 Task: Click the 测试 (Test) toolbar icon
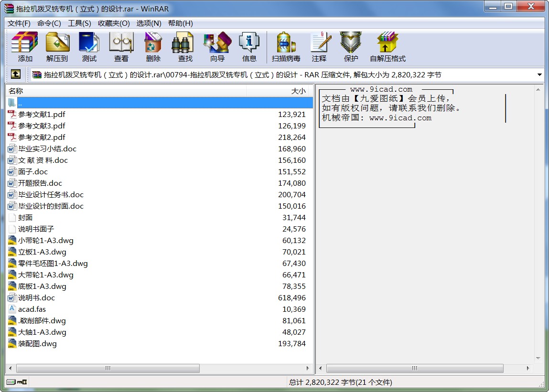point(89,42)
